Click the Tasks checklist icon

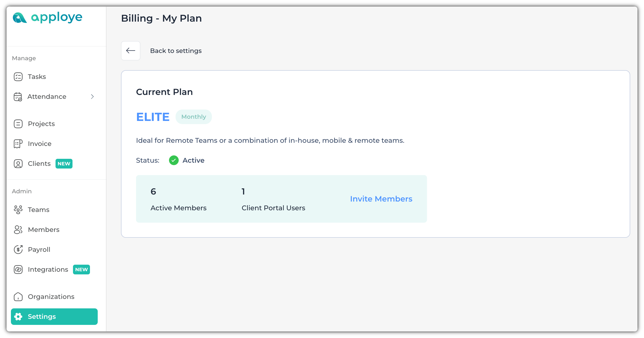click(x=18, y=77)
